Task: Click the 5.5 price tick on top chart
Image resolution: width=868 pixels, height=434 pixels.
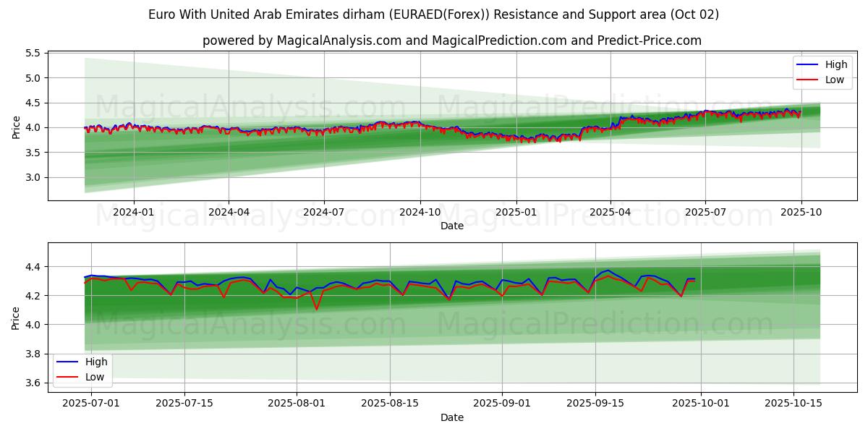Action: pos(32,54)
